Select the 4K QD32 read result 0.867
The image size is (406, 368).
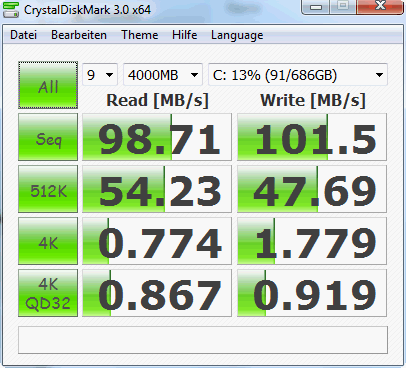(157, 293)
